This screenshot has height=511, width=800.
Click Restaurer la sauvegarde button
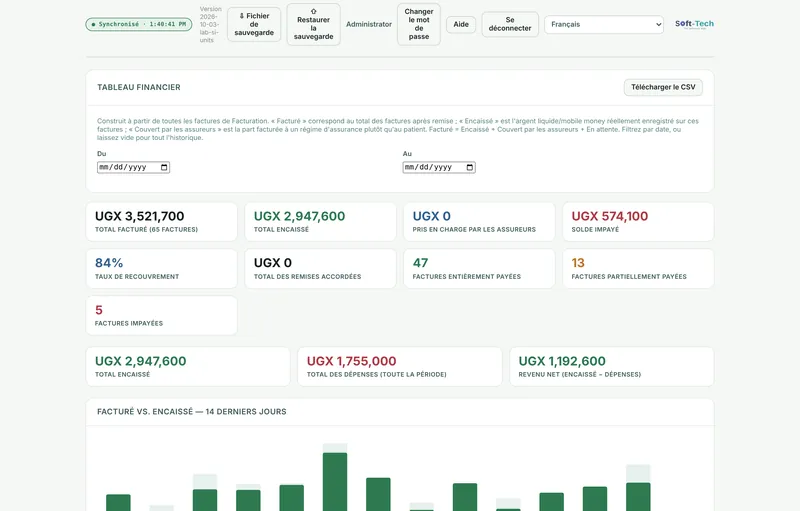[313, 24]
